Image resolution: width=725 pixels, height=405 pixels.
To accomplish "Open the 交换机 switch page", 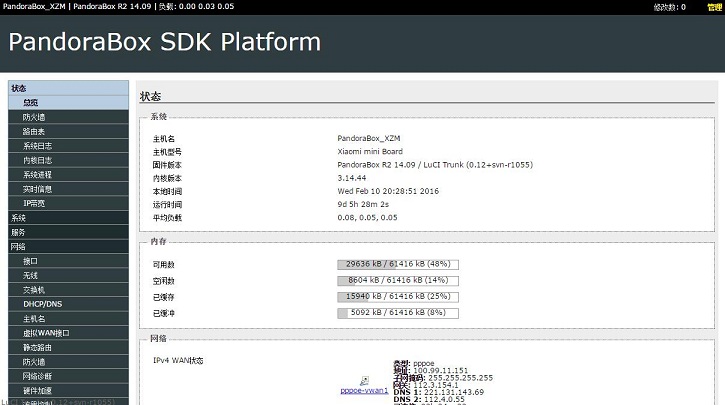I will (x=68, y=289).
